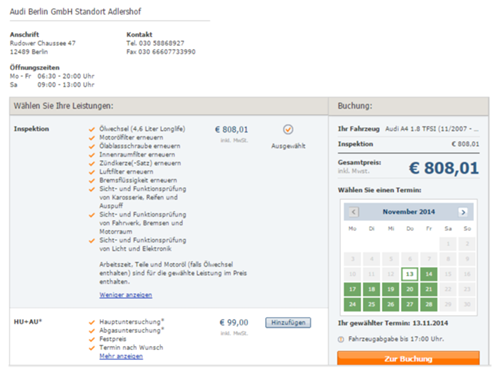Open the Weniger anzeigen link

point(126,295)
